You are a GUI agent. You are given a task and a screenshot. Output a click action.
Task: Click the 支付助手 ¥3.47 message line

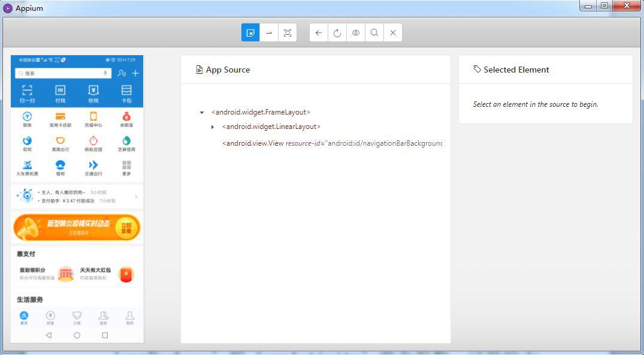pyautogui.click(x=77, y=201)
